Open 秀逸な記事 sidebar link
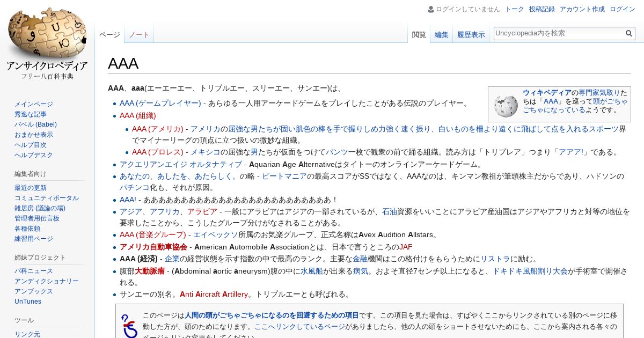Image resolution: width=644 pixels, height=338 pixels. 31,114
